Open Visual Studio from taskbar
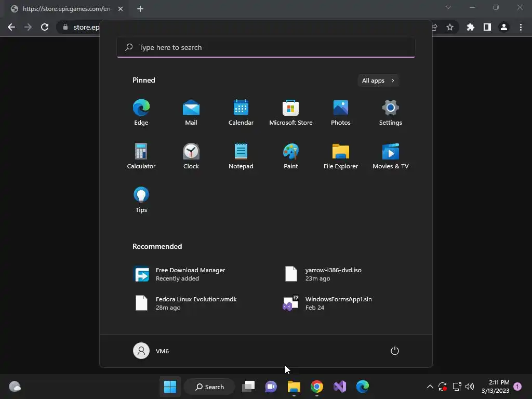Screen dimensions: 532x399 [340, 387]
